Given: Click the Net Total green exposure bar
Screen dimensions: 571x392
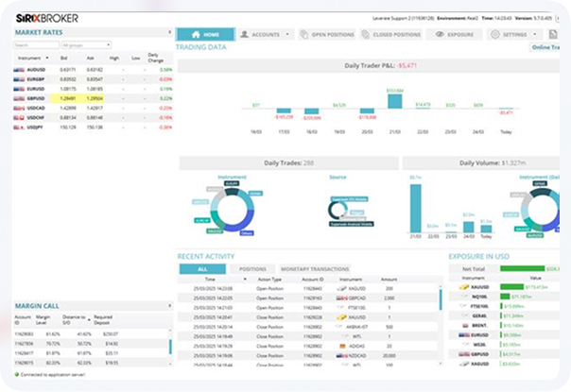Looking at the screenshot, I should 522,268.
